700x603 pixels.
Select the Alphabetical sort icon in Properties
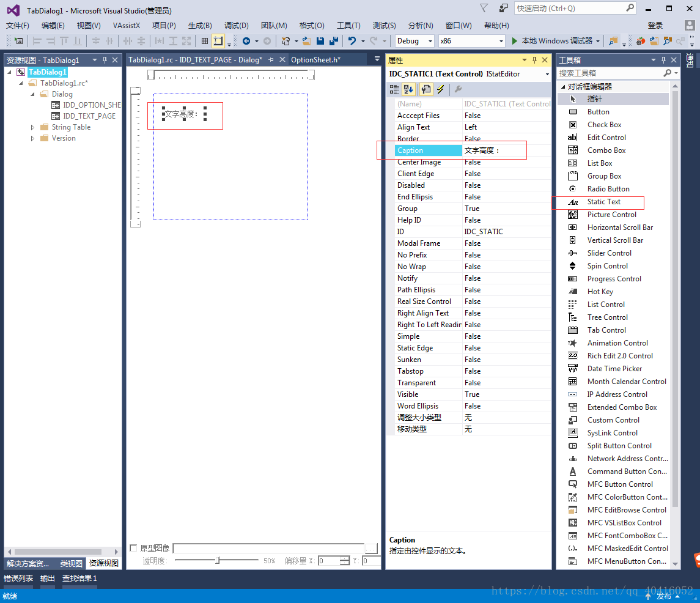point(408,89)
